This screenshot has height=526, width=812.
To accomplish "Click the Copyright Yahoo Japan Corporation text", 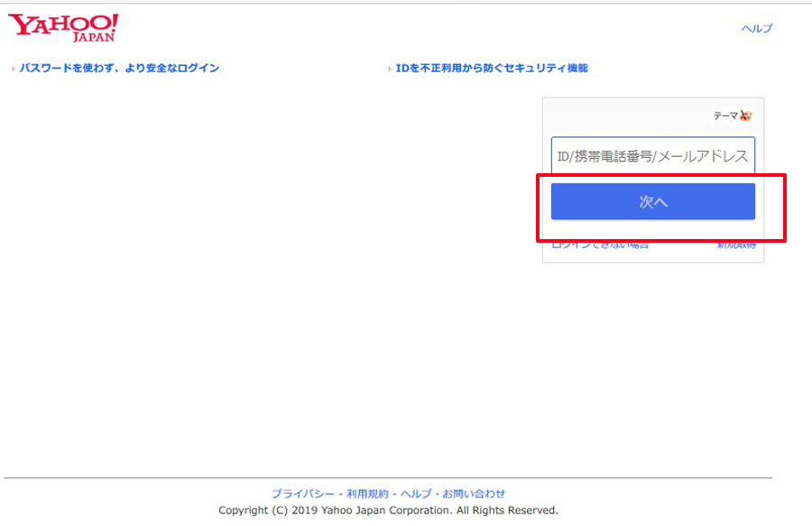I will click(x=388, y=511).
